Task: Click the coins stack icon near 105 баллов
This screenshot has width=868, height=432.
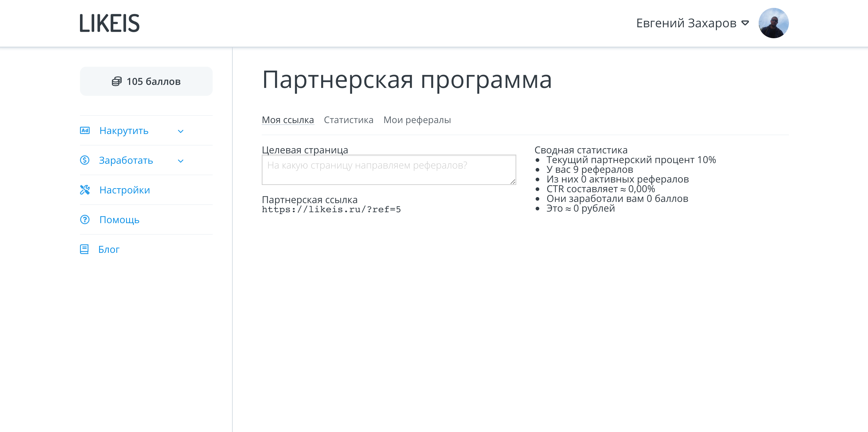Action: (117, 81)
